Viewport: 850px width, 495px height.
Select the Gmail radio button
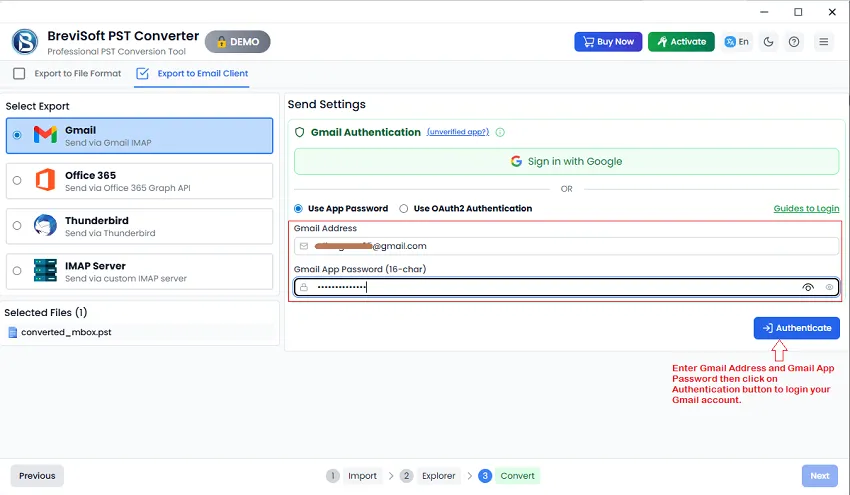(x=17, y=135)
